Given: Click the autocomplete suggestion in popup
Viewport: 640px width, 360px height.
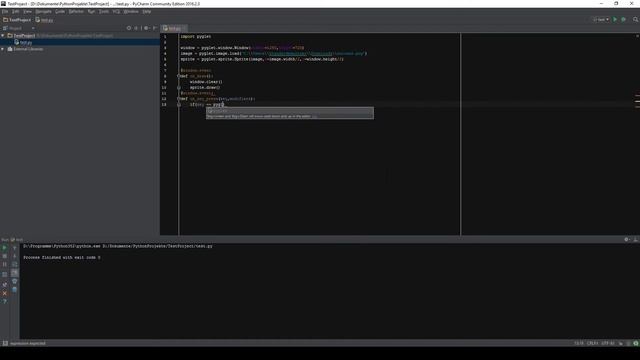Looking at the screenshot, I should point(289,111).
